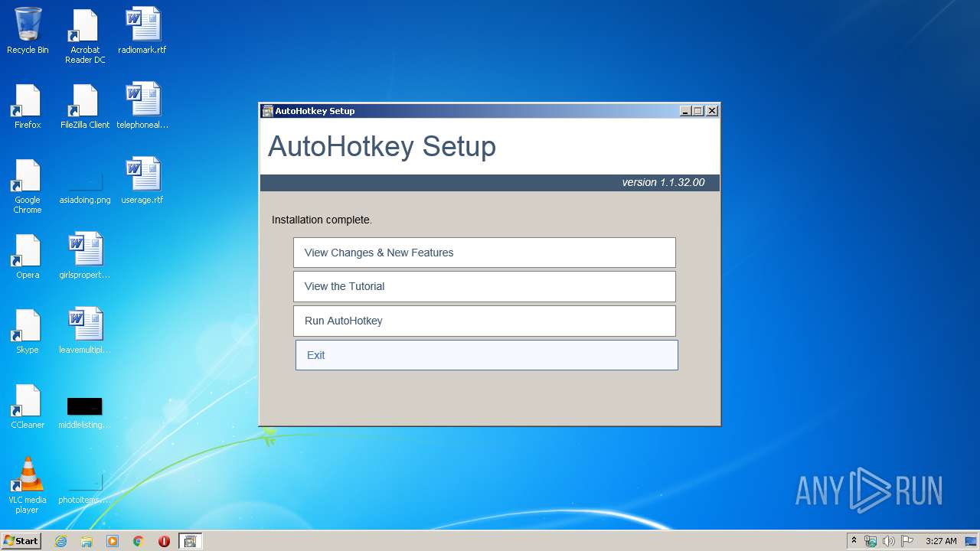This screenshot has height=551, width=980.
Task: Click the Show desktop button
Action: pos(972,541)
